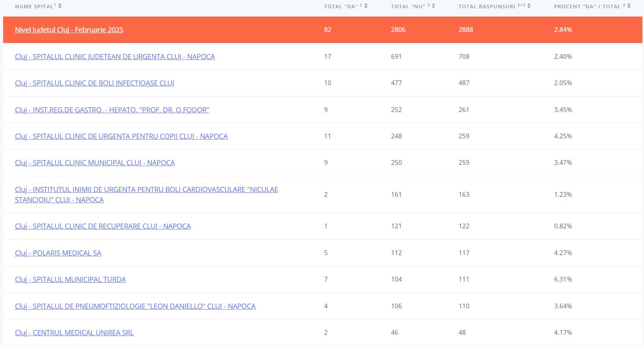
Task: Open Inst. Reg. de Gastro-Hepato O.Fodor link
Action: click(x=112, y=110)
